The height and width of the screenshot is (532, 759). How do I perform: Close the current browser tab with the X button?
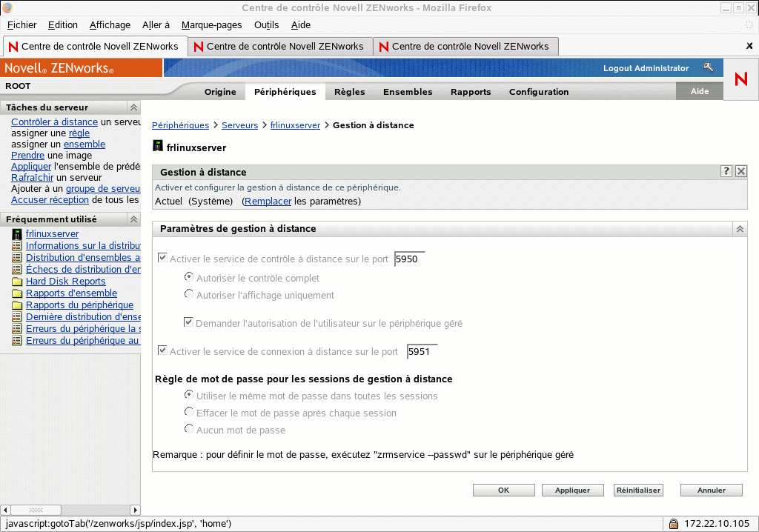[749, 46]
